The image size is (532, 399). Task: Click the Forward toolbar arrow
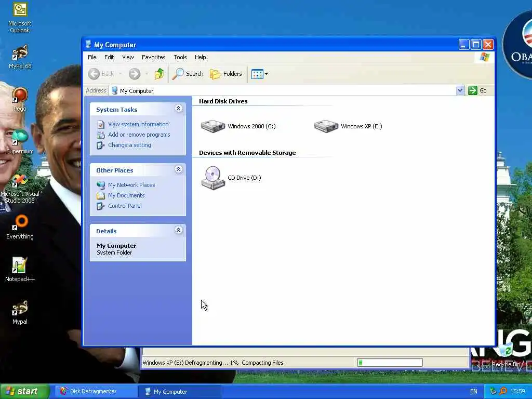135,74
